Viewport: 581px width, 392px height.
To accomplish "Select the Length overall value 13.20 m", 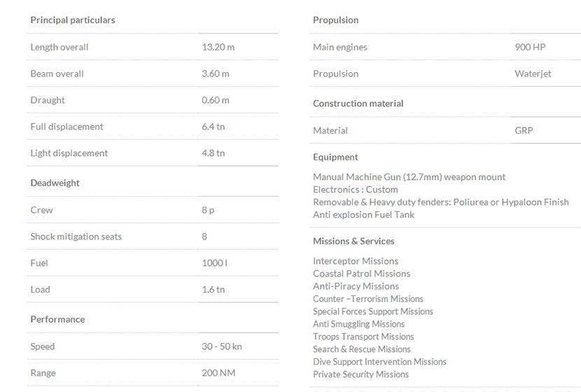I will 218,48.
